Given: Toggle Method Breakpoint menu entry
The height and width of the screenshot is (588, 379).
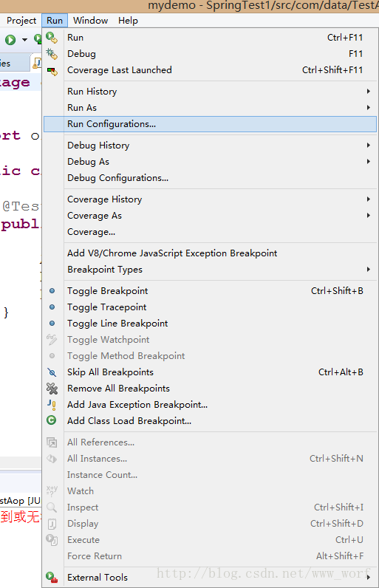Looking at the screenshot, I should tap(210, 356).
